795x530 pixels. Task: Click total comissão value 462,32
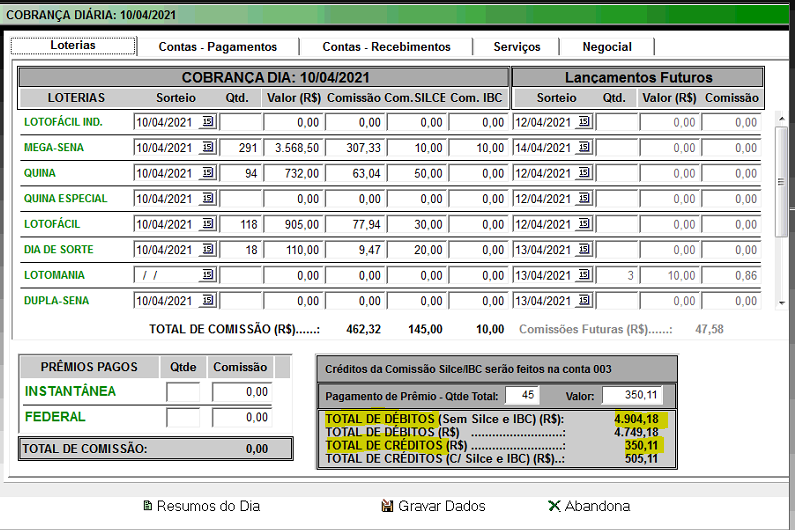364,329
